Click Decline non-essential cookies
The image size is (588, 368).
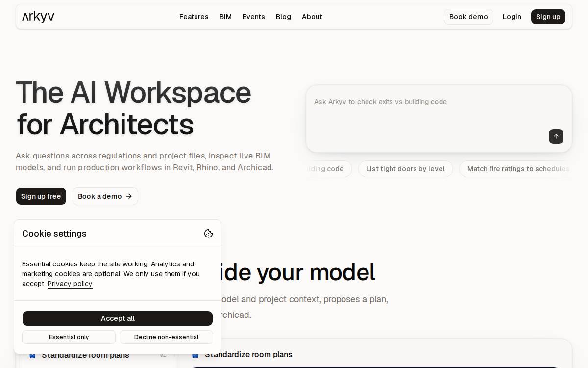point(166,337)
